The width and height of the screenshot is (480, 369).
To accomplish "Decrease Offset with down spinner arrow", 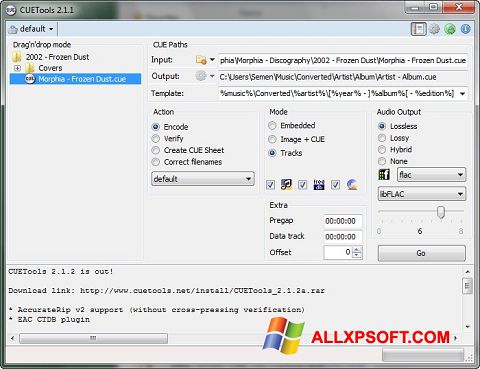I will 357,256.
